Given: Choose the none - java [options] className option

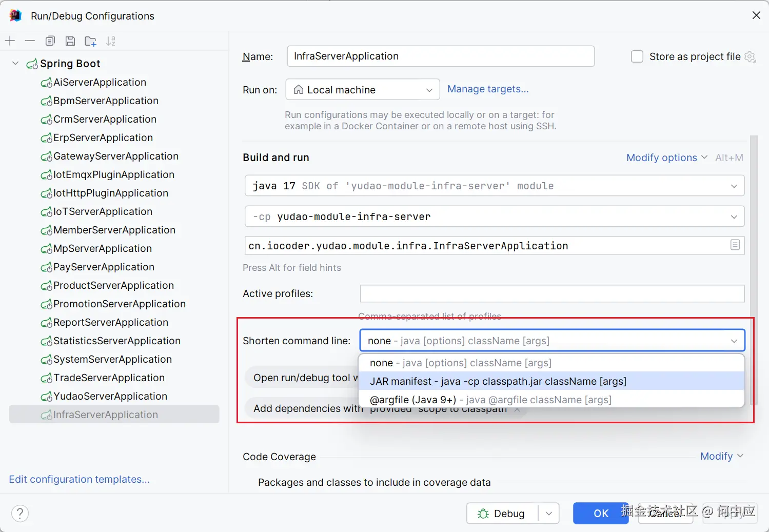Looking at the screenshot, I should click(x=551, y=363).
